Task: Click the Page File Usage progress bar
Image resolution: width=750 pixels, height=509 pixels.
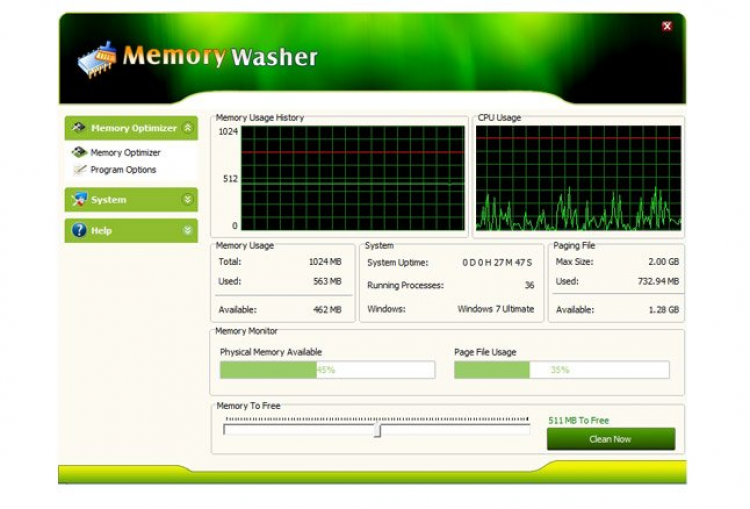Action: click(x=562, y=370)
